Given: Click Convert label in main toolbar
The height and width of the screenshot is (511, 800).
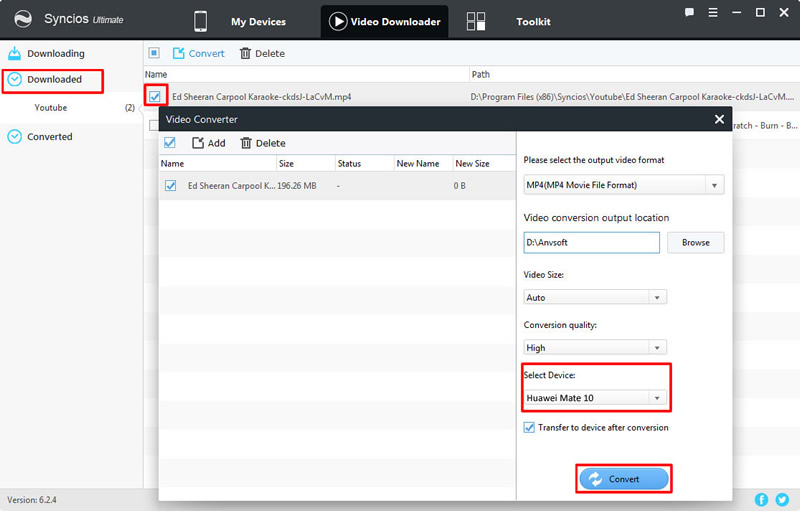Looking at the screenshot, I should [x=206, y=54].
